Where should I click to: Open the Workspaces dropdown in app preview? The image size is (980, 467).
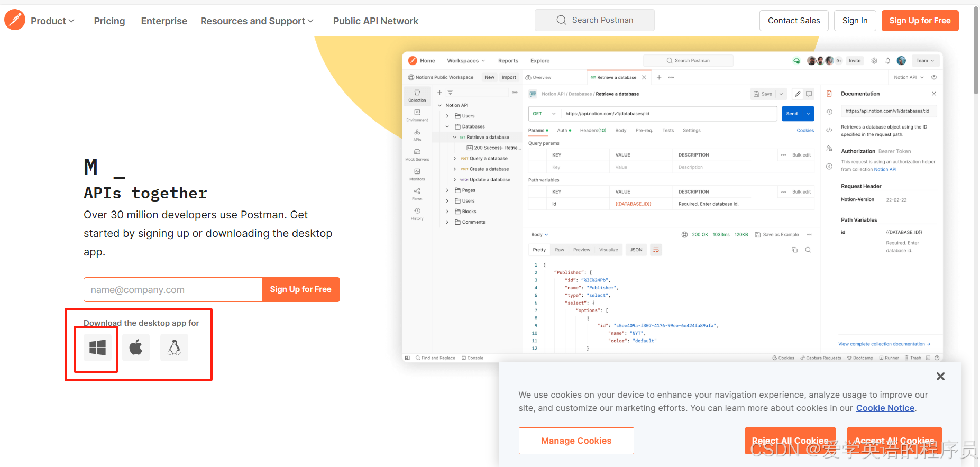(466, 61)
